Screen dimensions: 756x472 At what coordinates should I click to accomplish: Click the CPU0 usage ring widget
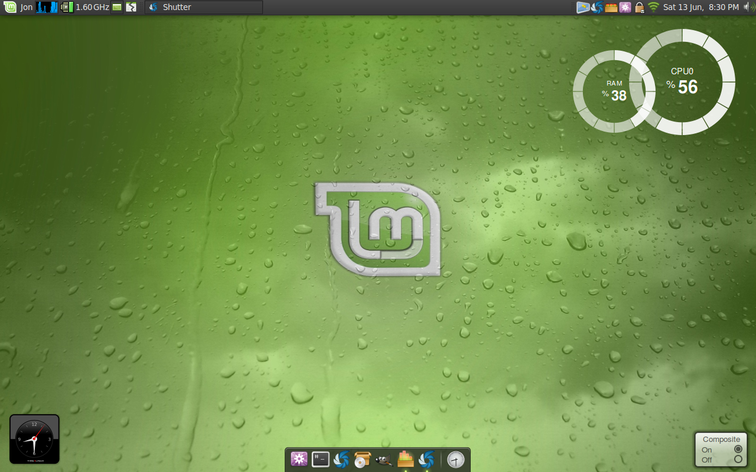(684, 81)
